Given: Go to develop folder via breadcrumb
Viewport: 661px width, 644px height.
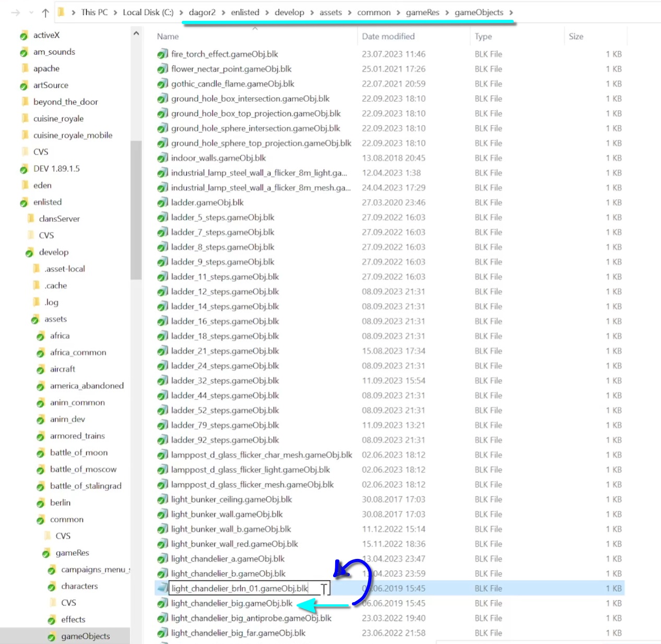Looking at the screenshot, I should coord(289,13).
